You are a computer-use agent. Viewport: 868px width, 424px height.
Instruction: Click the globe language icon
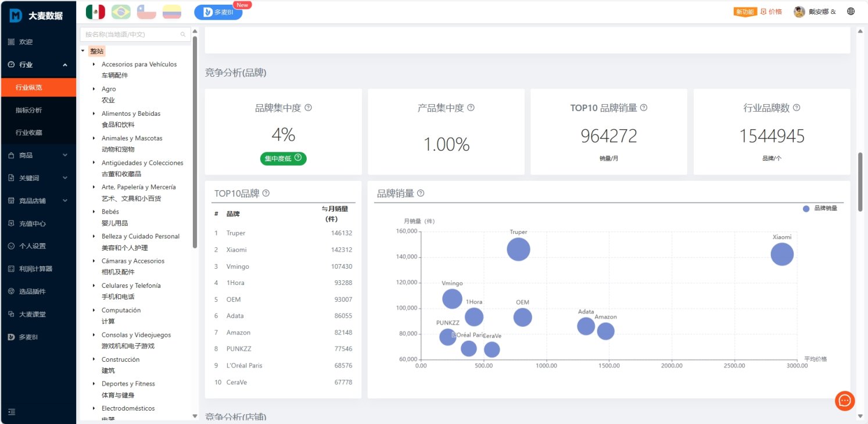[x=851, y=12]
